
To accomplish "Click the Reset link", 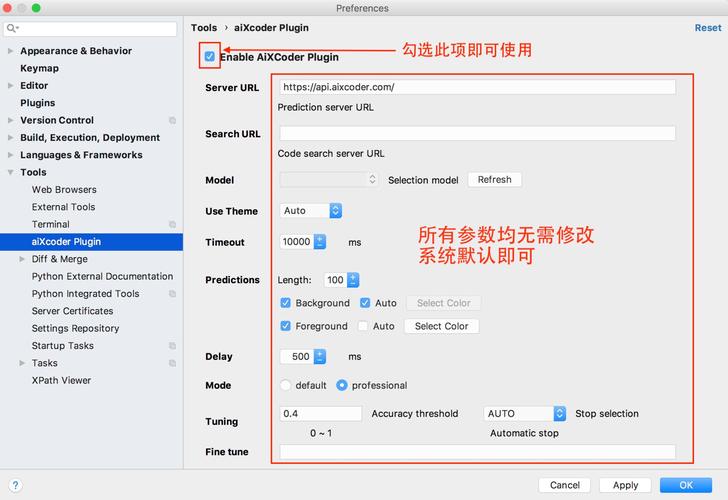I will click(x=707, y=28).
